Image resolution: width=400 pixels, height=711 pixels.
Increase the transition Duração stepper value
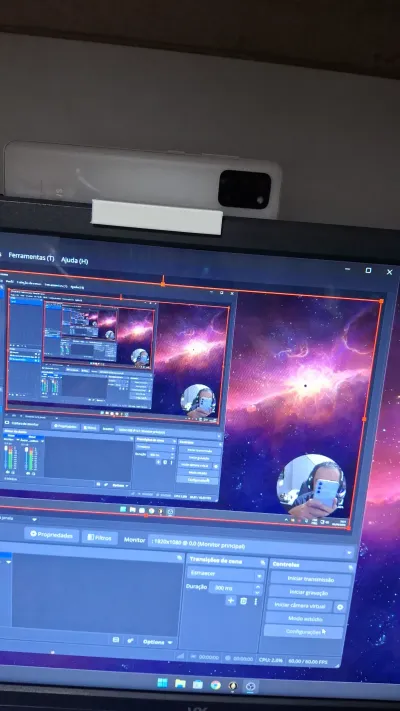[x=258, y=585]
